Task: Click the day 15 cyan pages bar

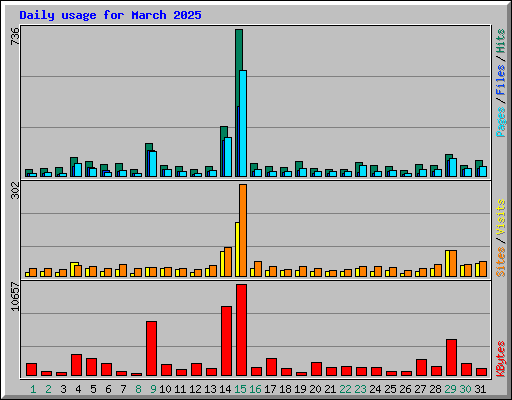Action: 243,123
